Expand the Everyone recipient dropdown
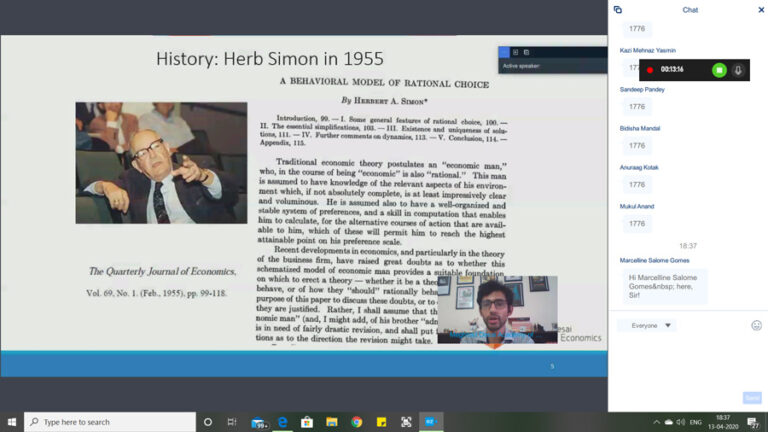 pyautogui.click(x=647, y=325)
